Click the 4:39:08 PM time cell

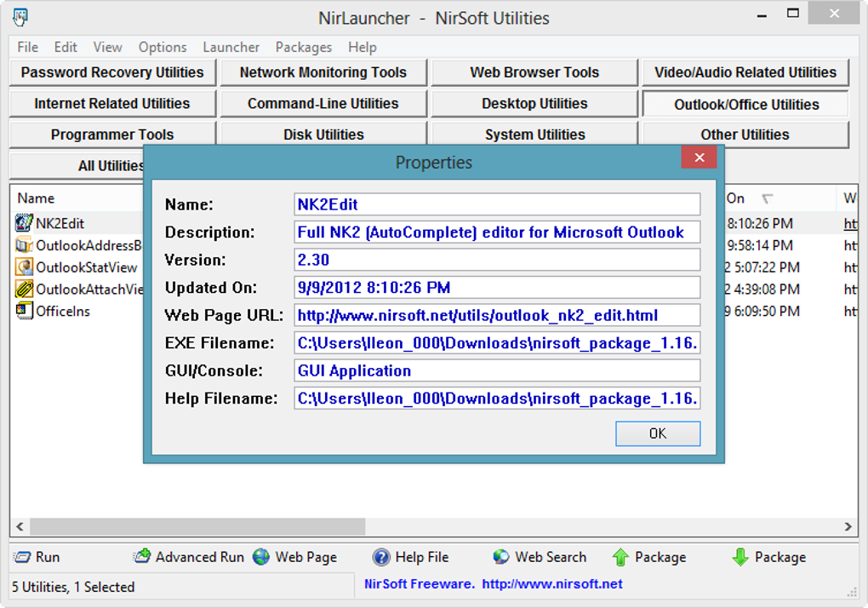[767, 289]
